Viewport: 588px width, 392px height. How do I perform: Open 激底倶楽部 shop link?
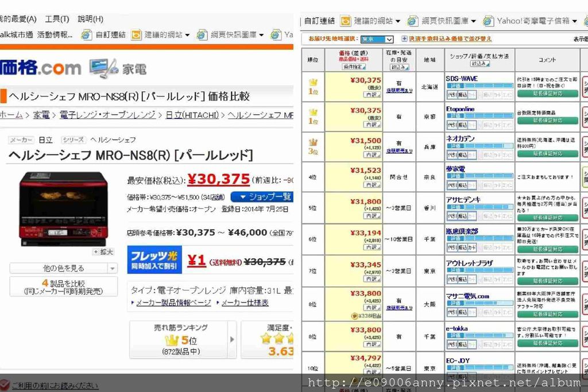point(462,231)
